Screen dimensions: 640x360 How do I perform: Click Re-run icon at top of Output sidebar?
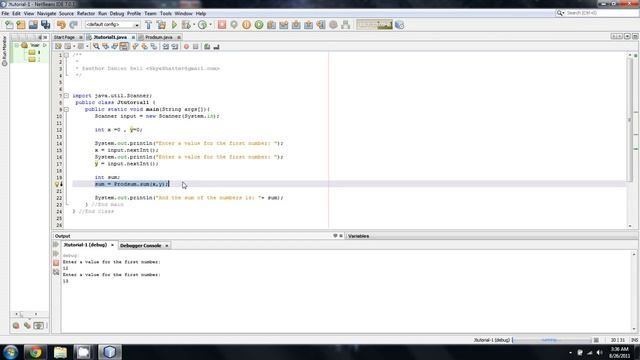[56, 245]
